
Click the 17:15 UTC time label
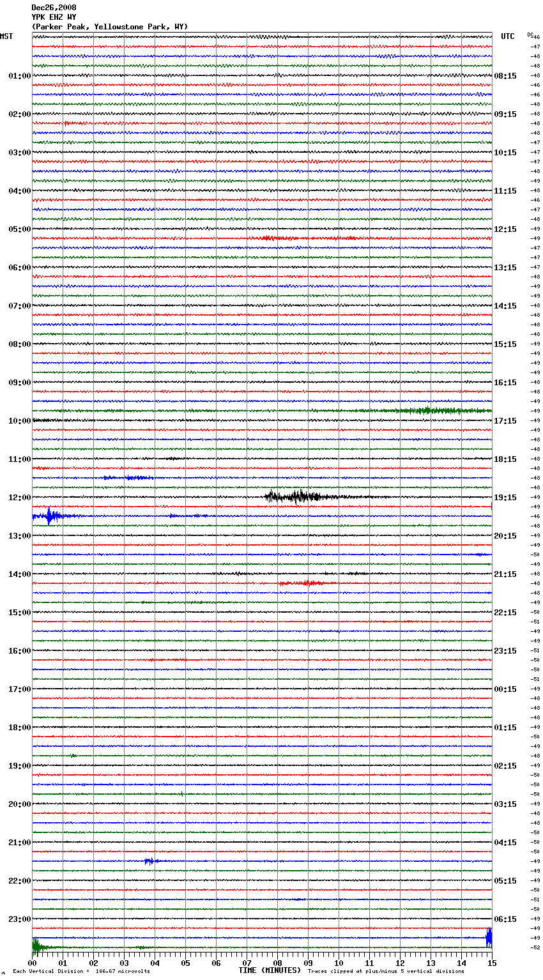pyautogui.click(x=505, y=421)
